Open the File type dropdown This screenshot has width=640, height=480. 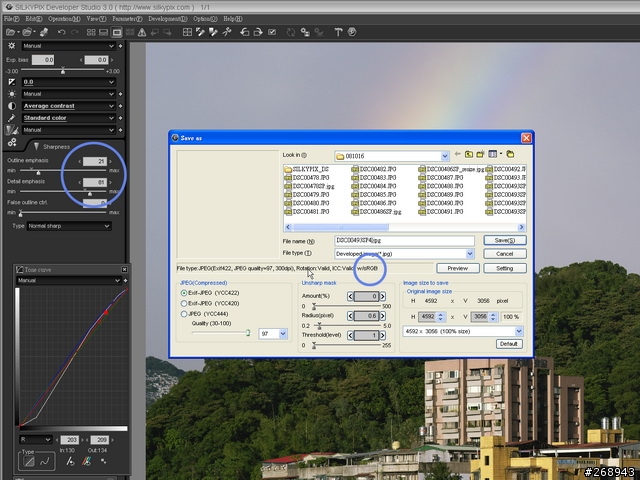470,253
